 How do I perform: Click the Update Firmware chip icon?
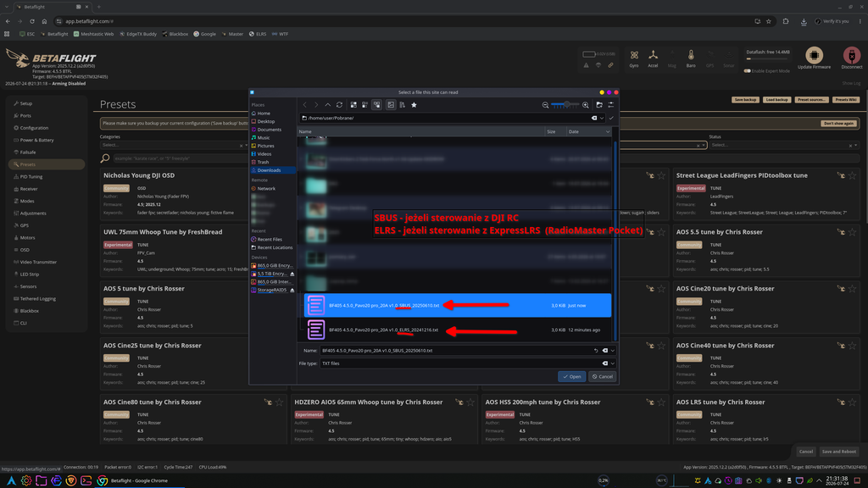814,55
